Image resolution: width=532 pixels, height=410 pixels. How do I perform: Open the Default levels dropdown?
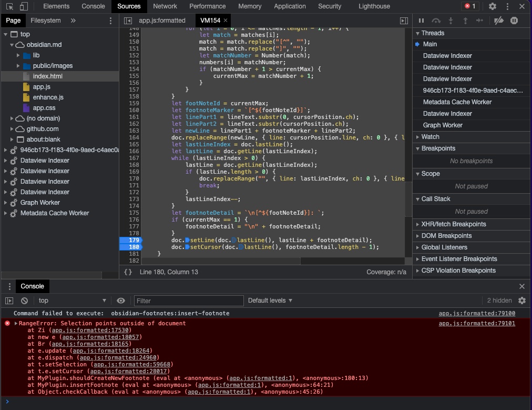(x=270, y=301)
